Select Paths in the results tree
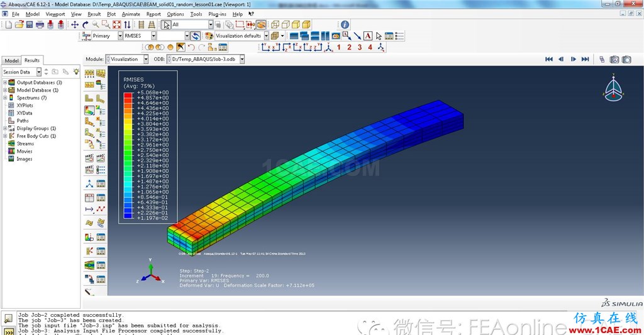This screenshot has height=335, width=644. click(23, 121)
